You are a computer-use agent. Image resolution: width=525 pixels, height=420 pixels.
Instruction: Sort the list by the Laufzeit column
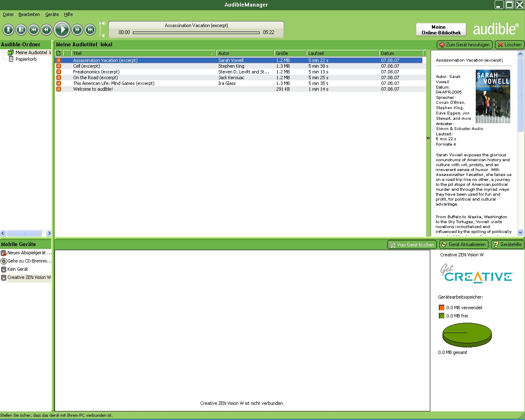pos(342,53)
